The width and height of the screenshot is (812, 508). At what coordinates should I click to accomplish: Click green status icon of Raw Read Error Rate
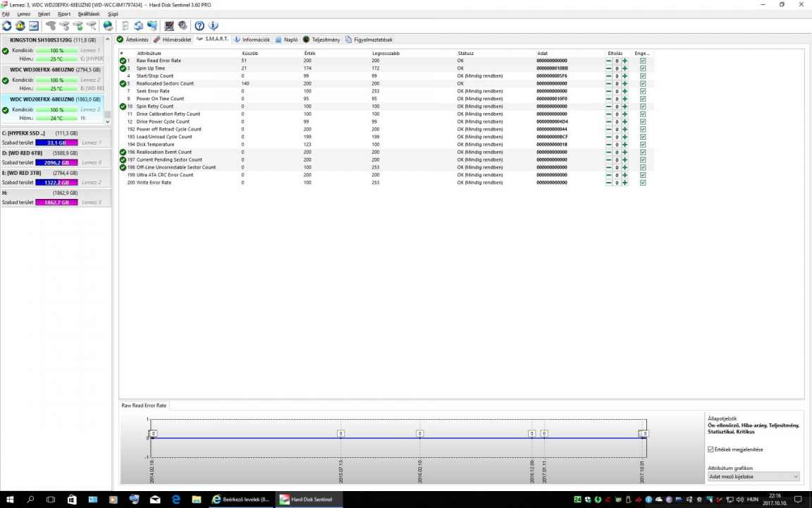(123, 61)
